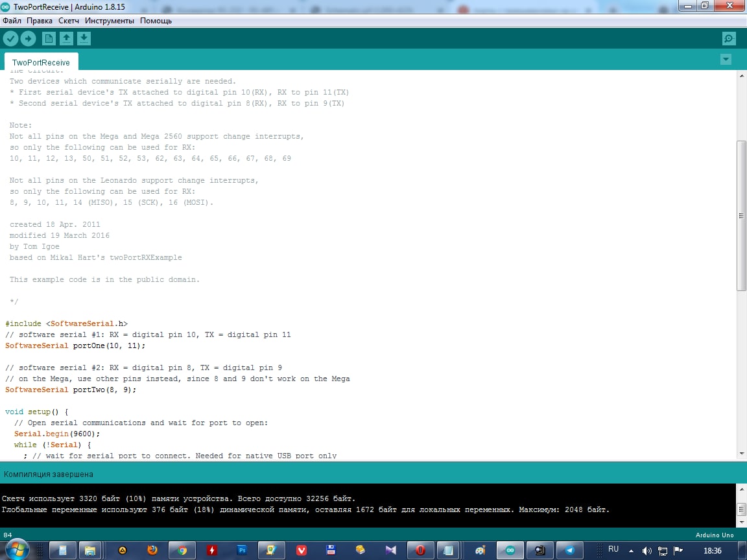The image size is (747, 560).
Task: Click the editor vertical scrollbar thumb
Action: [741, 216]
